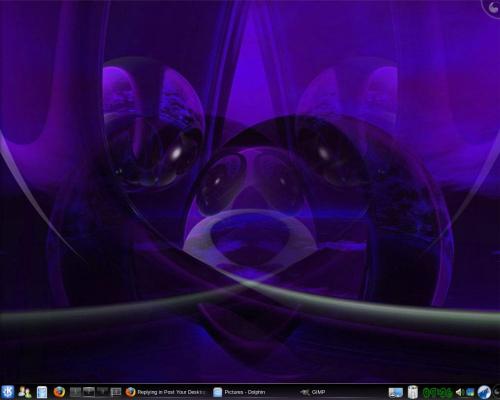Click the green digital clock
The height and width of the screenshot is (400, 500).
(x=437, y=393)
